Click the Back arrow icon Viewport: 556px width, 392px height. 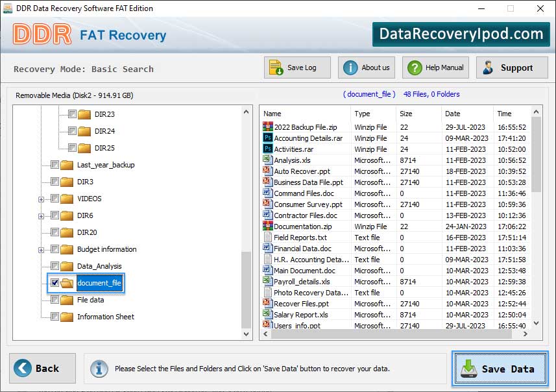point(22,368)
